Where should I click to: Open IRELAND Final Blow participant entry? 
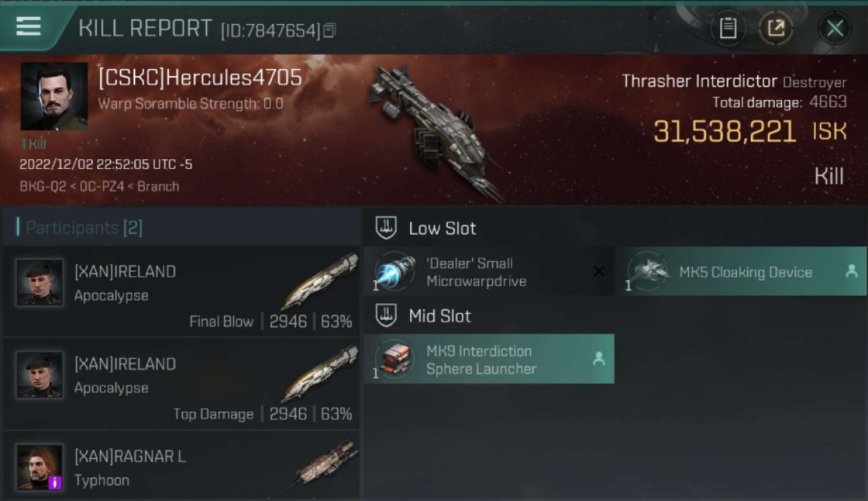click(181, 291)
